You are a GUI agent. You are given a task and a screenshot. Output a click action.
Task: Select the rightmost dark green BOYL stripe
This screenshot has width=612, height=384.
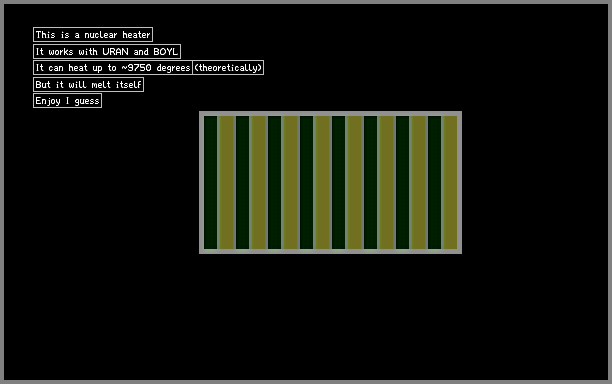pos(434,182)
